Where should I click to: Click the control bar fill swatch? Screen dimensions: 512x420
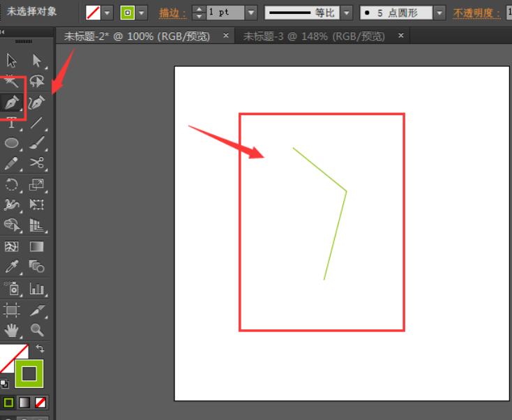coord(93,13)
